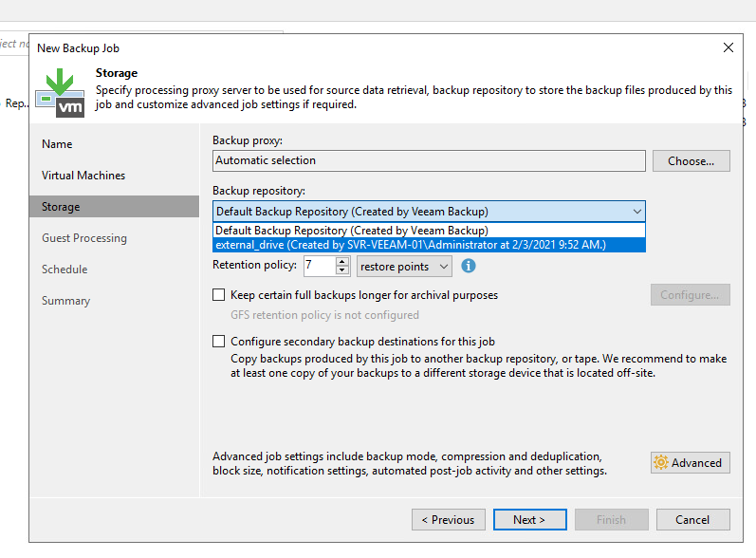The width and height of the screenshot is (756, 558).
Task: Click the Backup proxy Automatic selection field
Action: click(x=429, y=160)
